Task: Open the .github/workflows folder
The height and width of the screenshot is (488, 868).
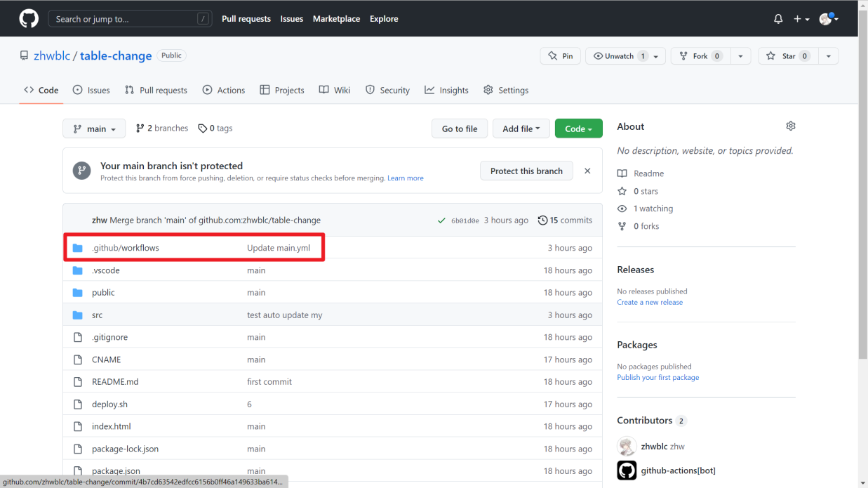Action: tap(126, 248)
